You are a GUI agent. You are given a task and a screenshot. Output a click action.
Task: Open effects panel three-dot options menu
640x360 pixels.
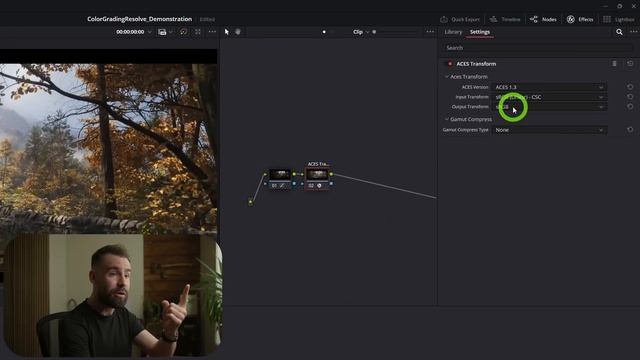click(633, 32)
